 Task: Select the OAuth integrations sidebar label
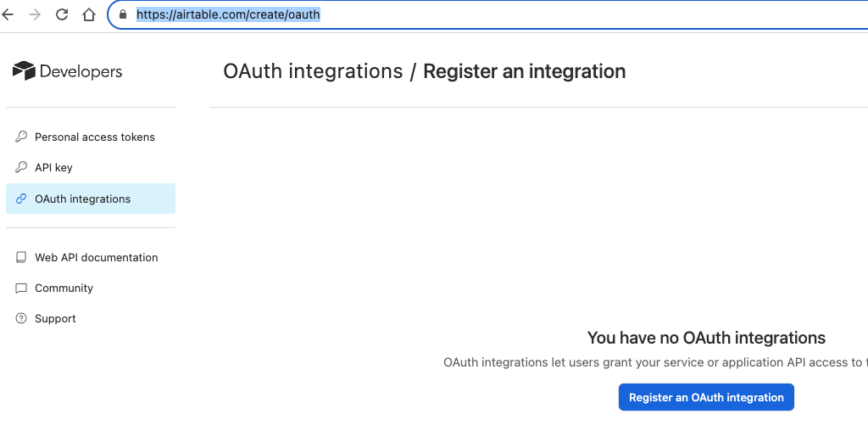[83, 199]
